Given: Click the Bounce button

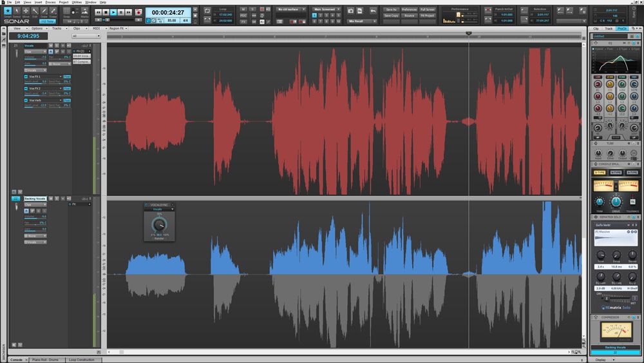Looking at the screenshot, I should 409,15.
